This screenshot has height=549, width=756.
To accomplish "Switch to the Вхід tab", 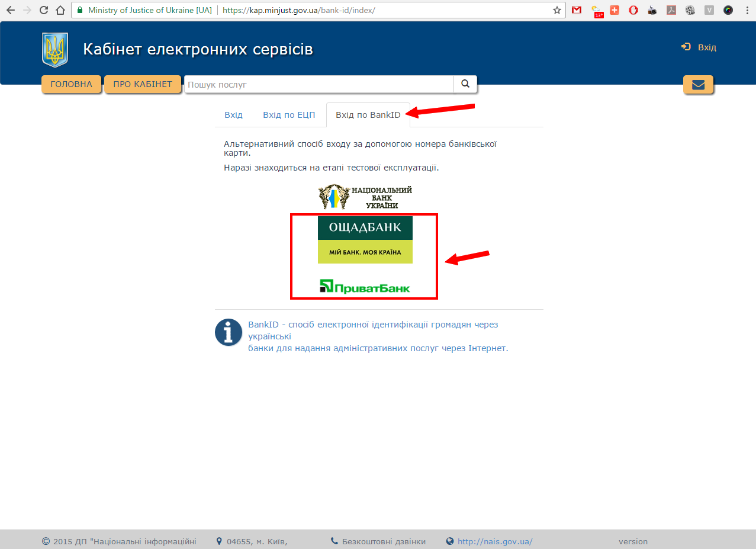I will pos(234,114).
